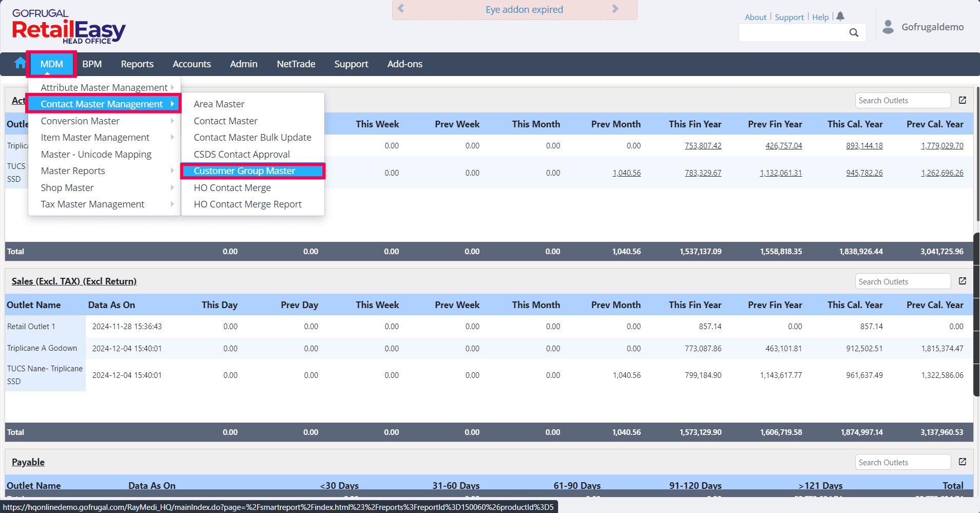Pop out the Payable report panel
This screenshot has width=980, height=513.
click(x=963, y=462)
